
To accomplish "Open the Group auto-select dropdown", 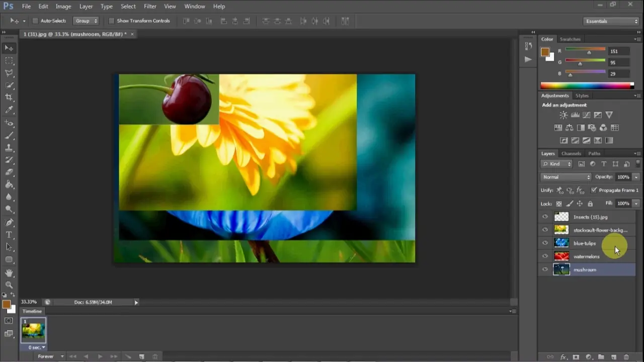I will click(86, 21).
